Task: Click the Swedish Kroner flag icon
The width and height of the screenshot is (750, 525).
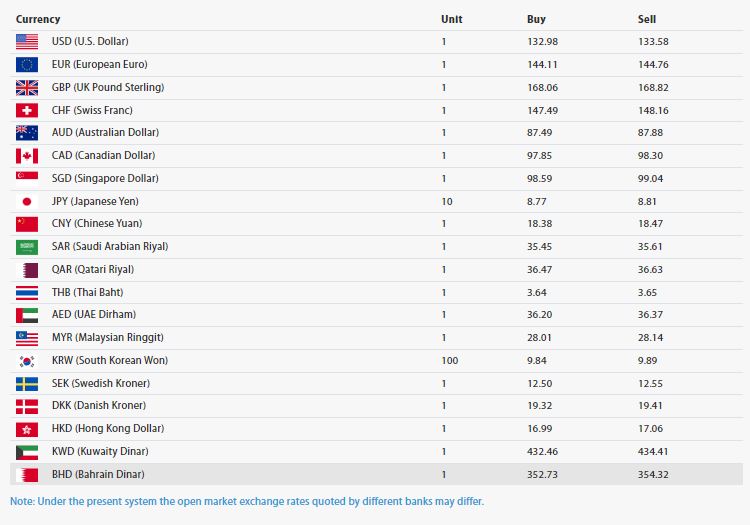Action: click(27, 384)
